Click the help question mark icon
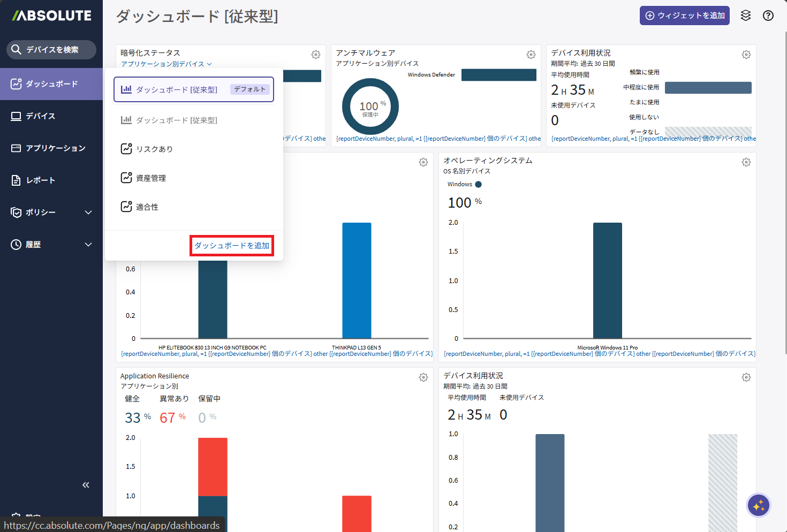The width and height of the screenshot is (787, 532). 768,16
